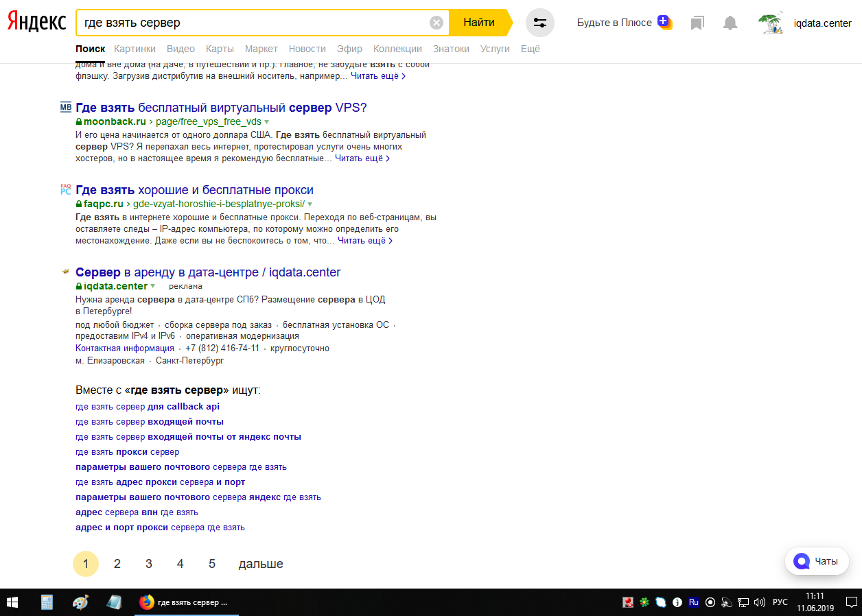The height and width of the screenshot is (616, 862).
Task: Open the Paint taskbar icon
Action: click(80, 602)
